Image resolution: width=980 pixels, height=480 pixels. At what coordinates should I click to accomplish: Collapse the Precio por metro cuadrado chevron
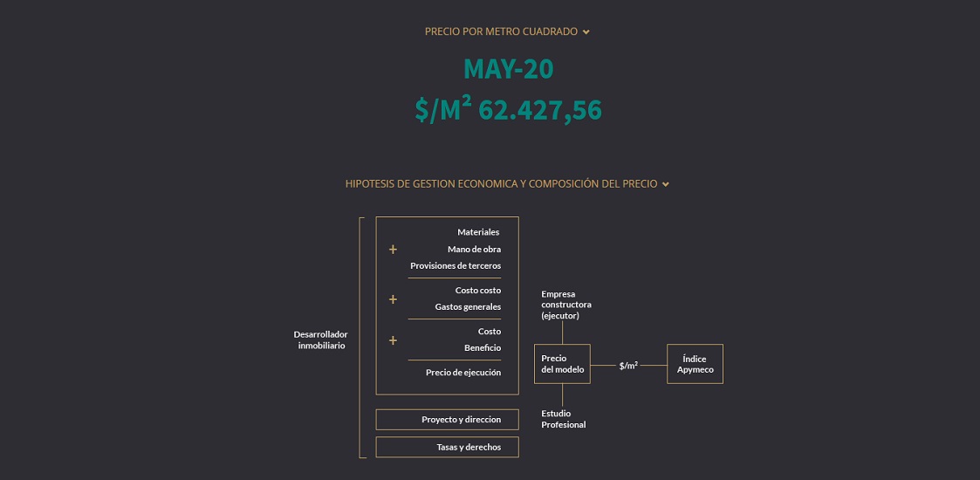point(586,32)
